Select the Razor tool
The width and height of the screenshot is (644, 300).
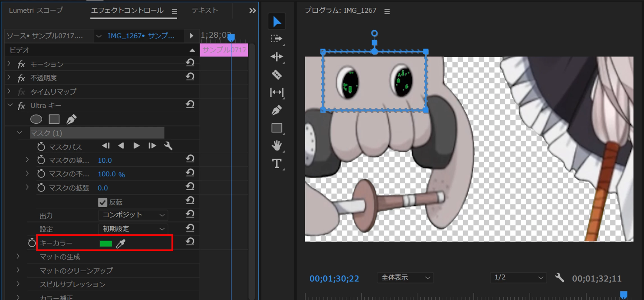click(277, 75)
